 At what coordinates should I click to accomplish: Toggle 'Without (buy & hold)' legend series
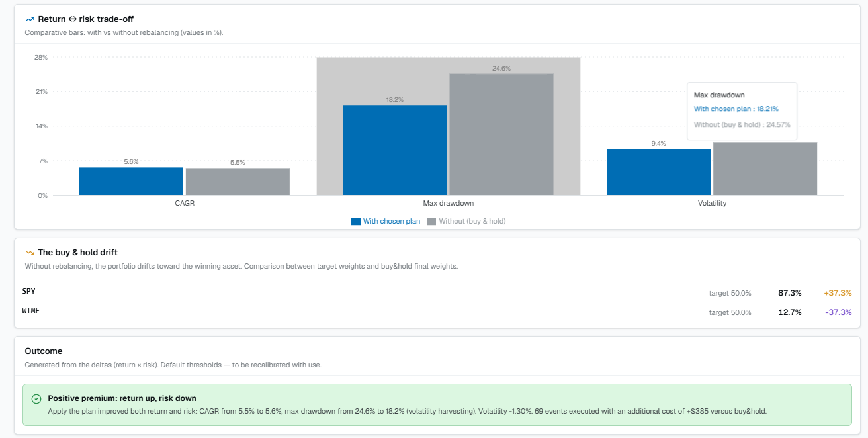pos(466,222)
